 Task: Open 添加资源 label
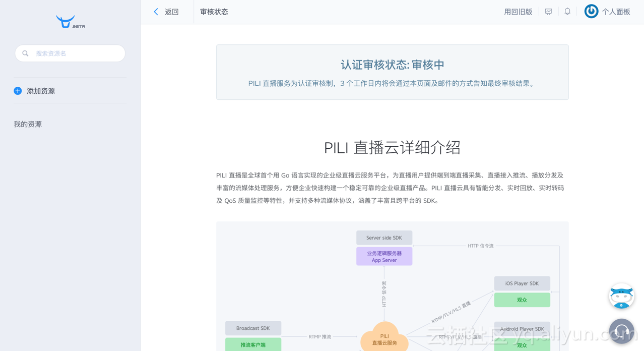pos(41,91)
